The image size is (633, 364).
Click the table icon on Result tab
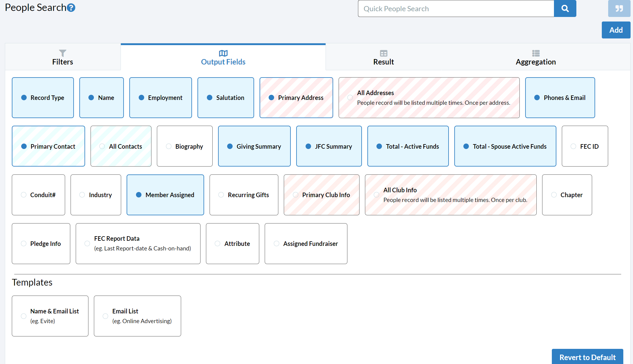pos(383,53)
